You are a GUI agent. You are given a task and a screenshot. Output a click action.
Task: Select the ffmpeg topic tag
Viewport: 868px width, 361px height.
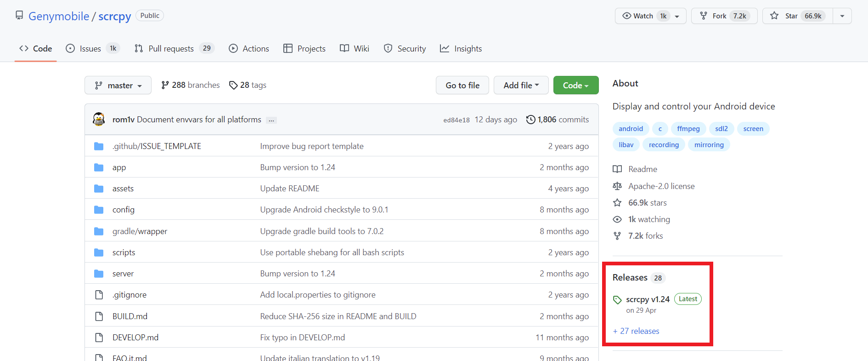pyautogui.click(x=688, y=129)
